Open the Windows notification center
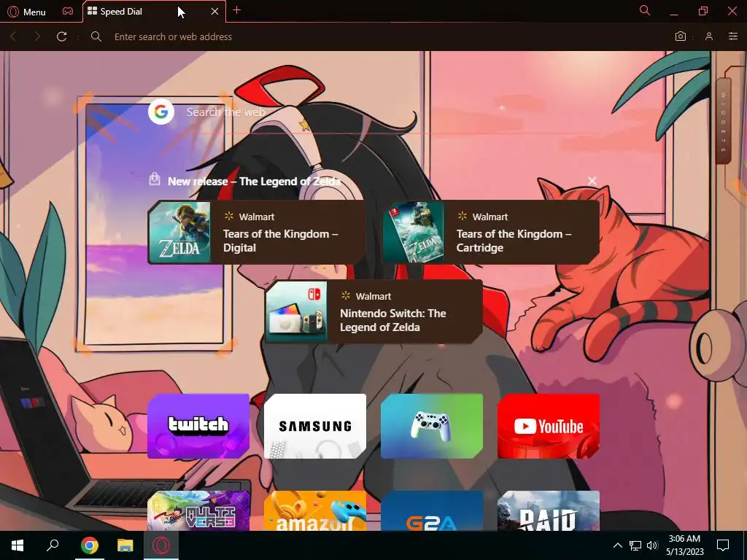747x560 pixels. pos(723,545)
